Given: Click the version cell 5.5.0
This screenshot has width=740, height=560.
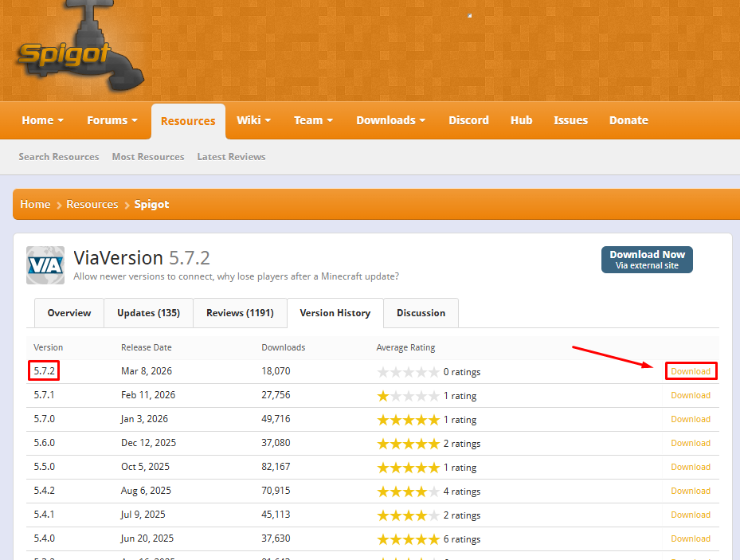Looking at the screenshot, I should pyautogui.click(x=45, y=467).
